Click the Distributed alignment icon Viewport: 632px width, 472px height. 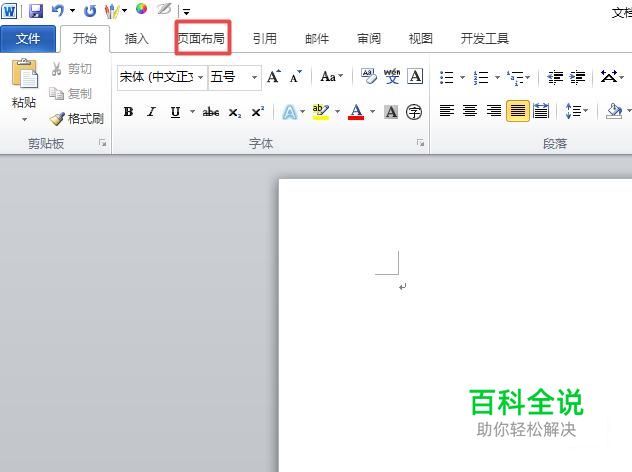tap(541, 110)
